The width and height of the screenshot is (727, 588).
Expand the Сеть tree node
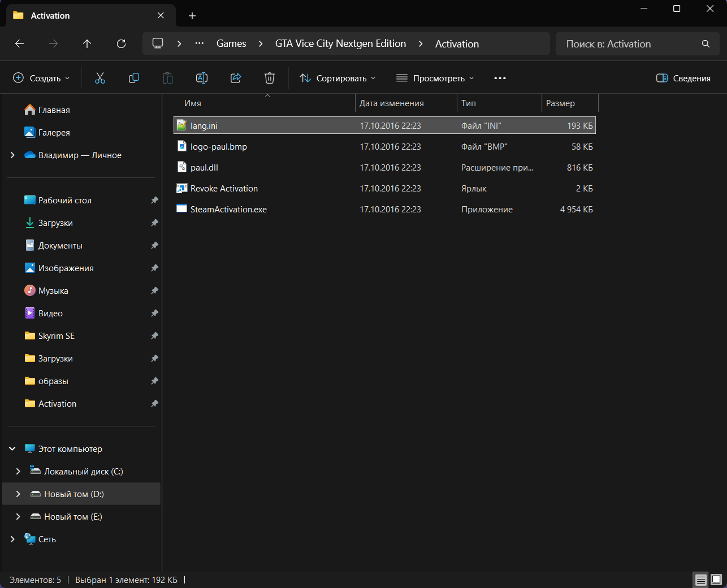[x=12, y=539]
